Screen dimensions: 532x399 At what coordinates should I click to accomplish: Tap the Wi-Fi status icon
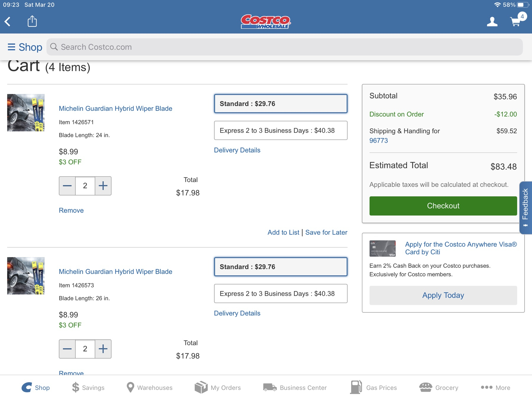pos(497,5)
